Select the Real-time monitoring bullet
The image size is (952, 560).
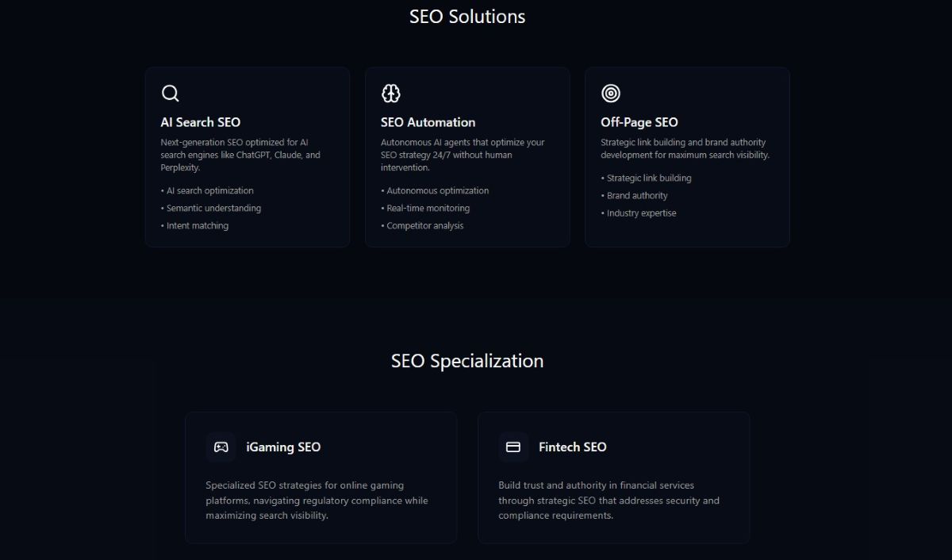click(428, 209)
